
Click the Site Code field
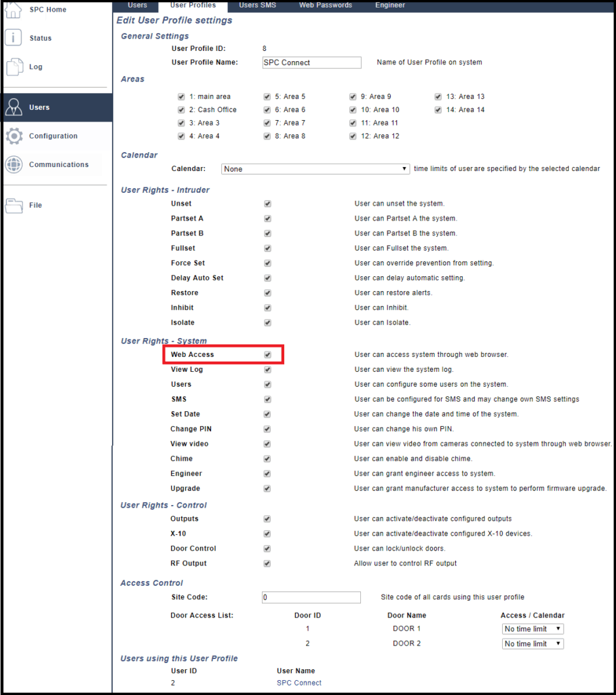pos(311,597)
